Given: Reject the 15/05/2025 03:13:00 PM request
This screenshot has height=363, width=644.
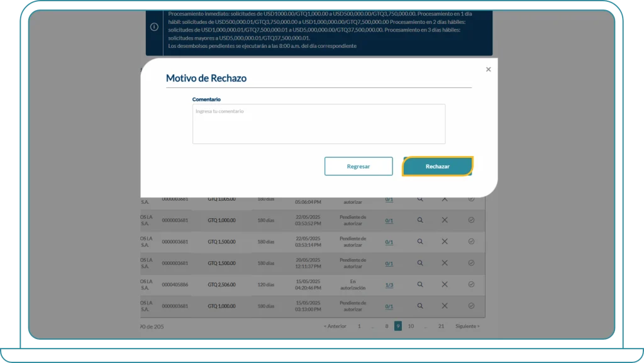Looking at the screenshot, I should tap(444, 306).
